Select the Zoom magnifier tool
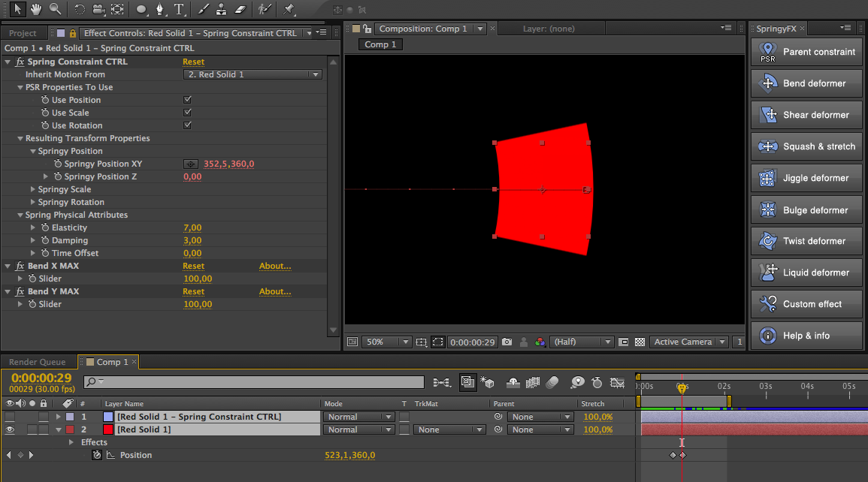Screen dimensions: 868x482 [x=55, y=9]
